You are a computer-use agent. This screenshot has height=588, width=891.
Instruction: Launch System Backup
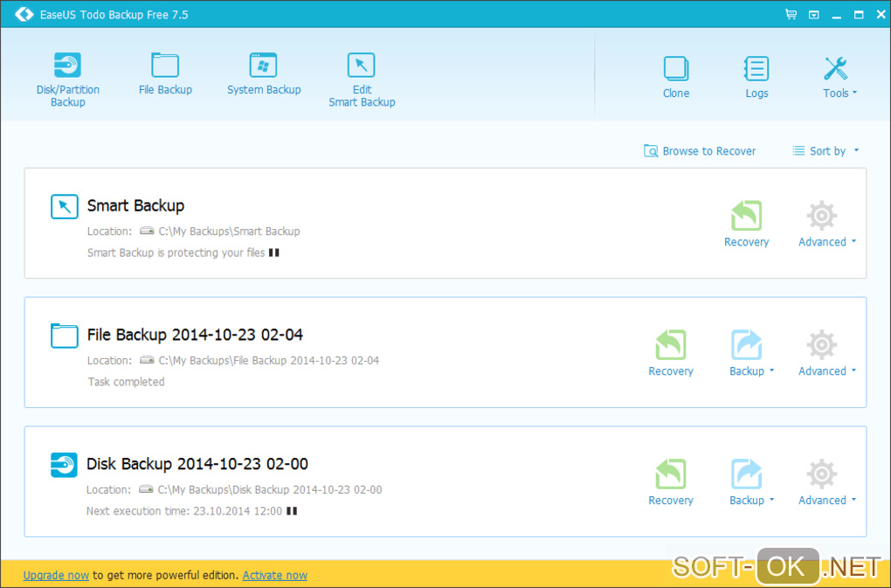(264, 74)
